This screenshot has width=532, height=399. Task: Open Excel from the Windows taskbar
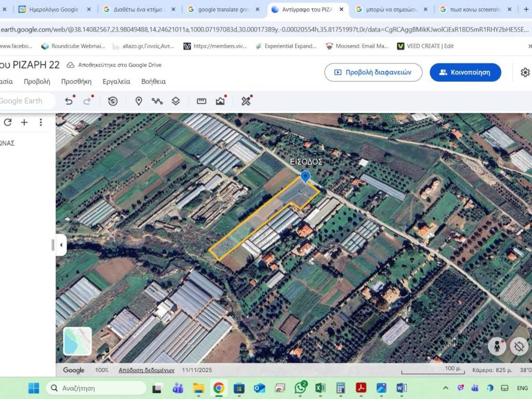[x=320, y=388]
